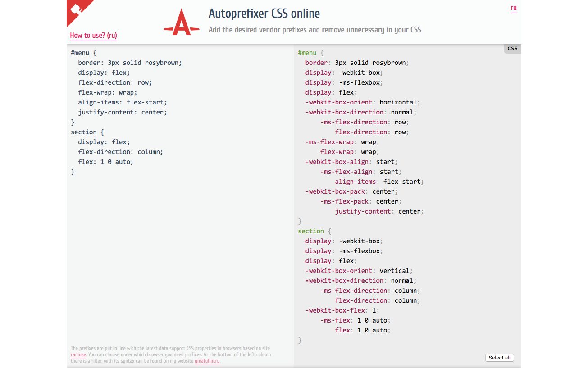
Task: Click the #menu selector in input editor
Action: (x=80, y=53)
